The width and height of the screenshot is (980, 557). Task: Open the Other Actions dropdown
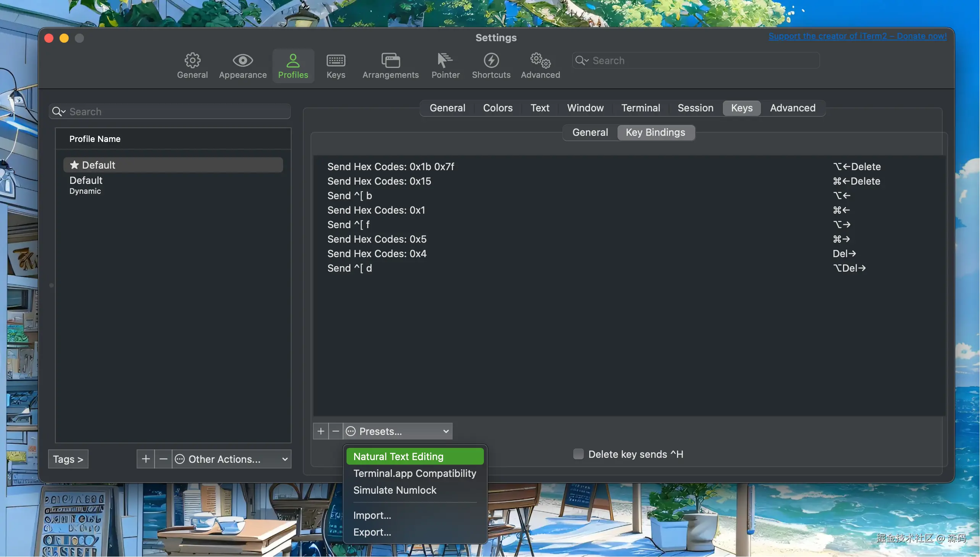click(x=232, y=459)
